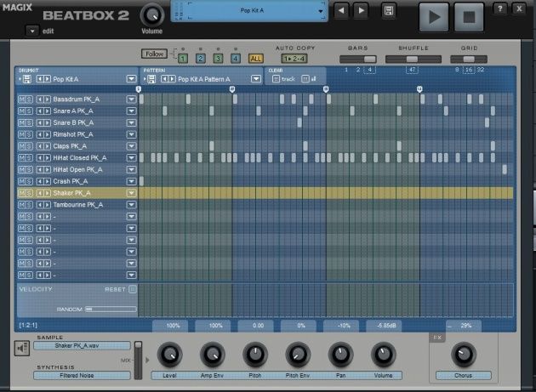Clear track icon in Clear section

276,79
